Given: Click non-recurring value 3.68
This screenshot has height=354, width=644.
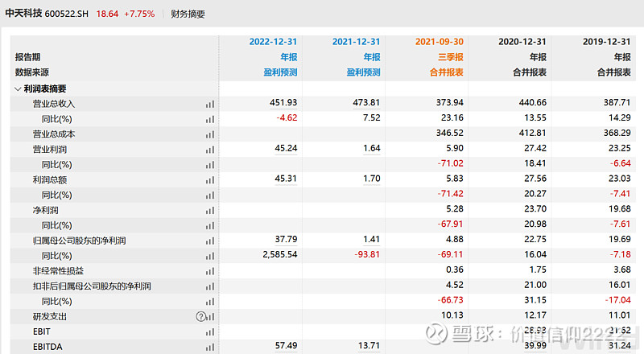Looking at the screenshot, I should coord(621,270).
